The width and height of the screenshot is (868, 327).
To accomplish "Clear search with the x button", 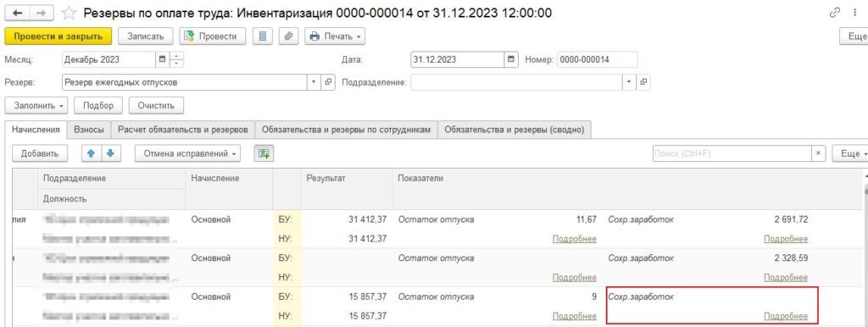I will click(818, 154).
